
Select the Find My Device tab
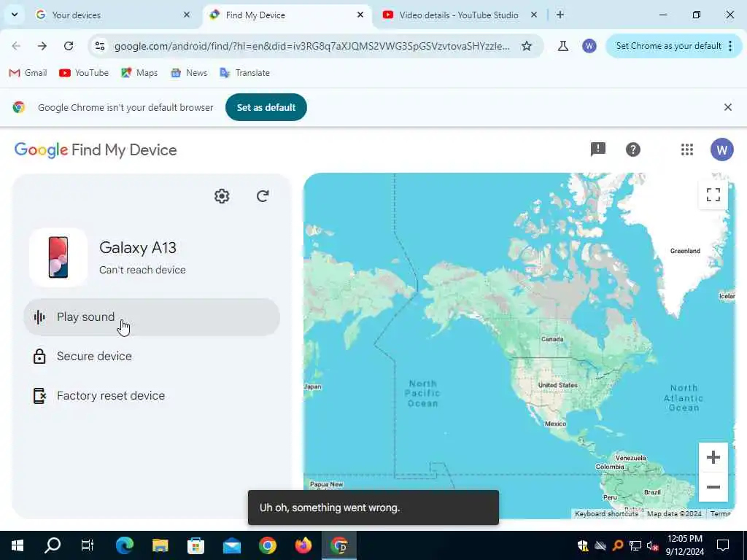tap(287, 15)
